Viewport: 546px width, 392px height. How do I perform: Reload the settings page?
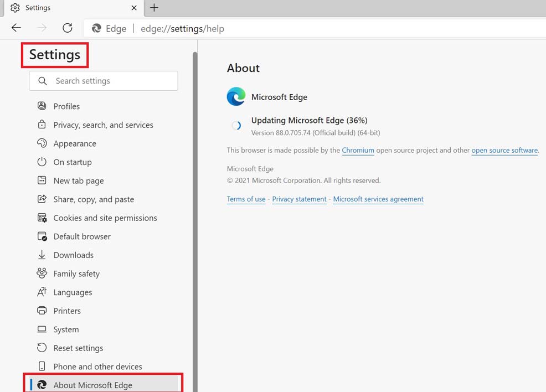(x=67, y=28)
